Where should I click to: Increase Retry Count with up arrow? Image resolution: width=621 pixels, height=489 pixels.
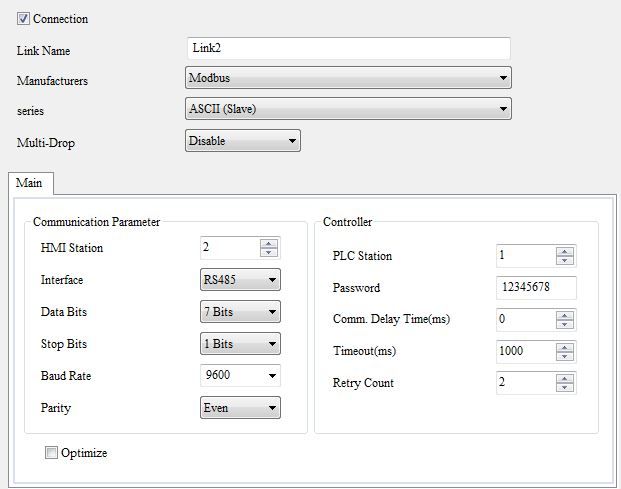(x=565, y=378)
